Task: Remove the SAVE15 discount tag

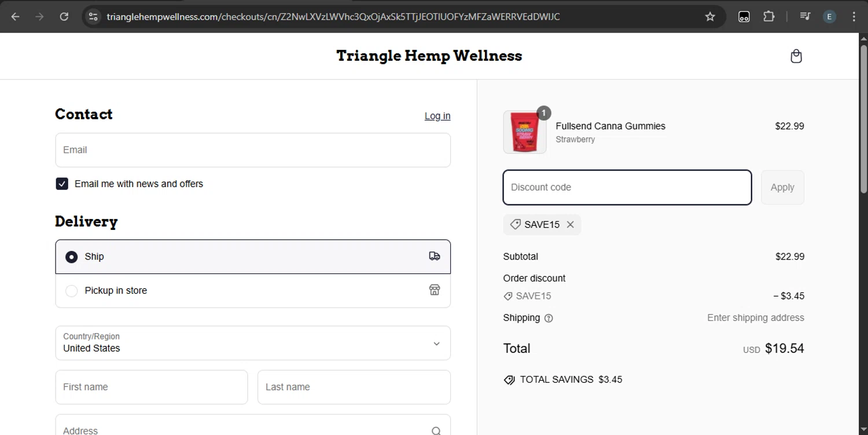Action: (571, 225)
